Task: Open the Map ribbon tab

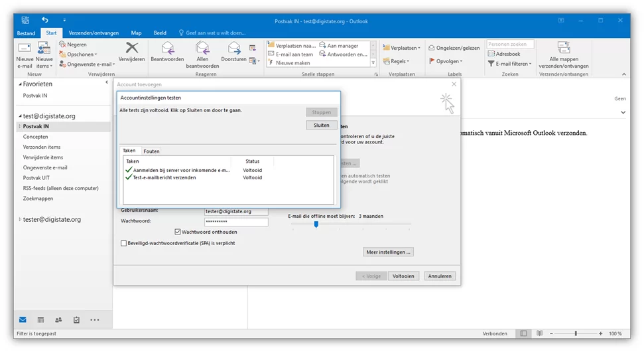Action: pyautogui.click(x=136, y=33)
